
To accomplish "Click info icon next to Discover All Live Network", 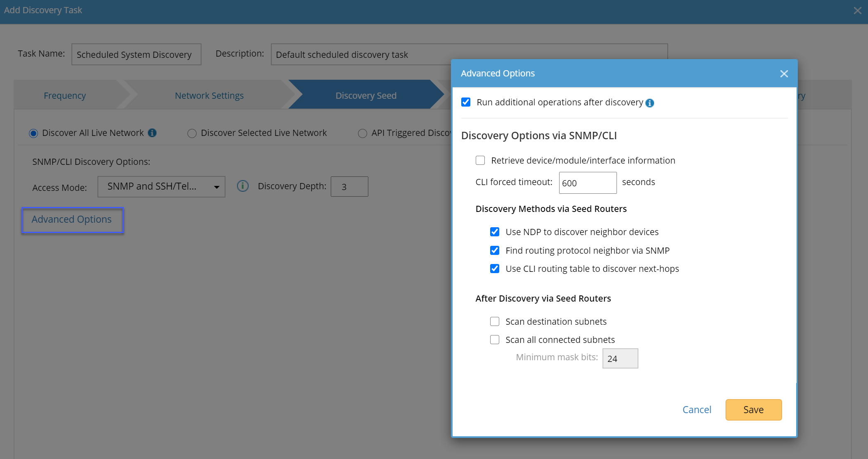I will tap(152, 133).
